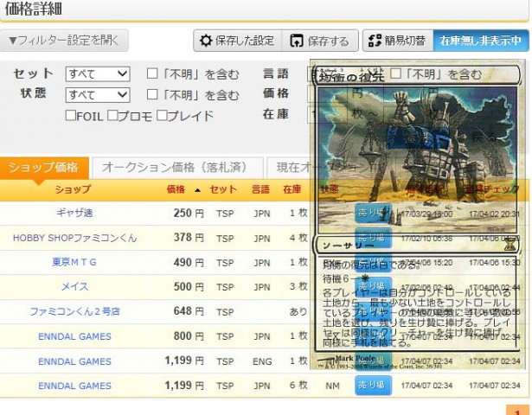Enable the プロモ checkbox
Screen dimensions: 532x415
112,115
